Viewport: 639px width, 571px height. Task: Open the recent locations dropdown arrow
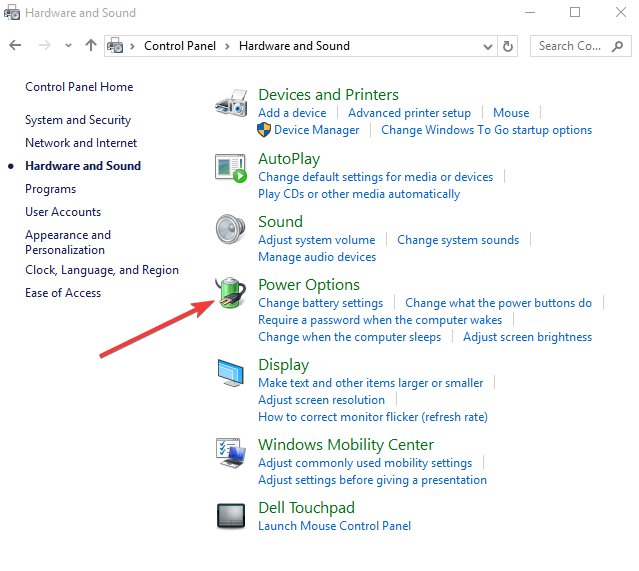point(68,46)
